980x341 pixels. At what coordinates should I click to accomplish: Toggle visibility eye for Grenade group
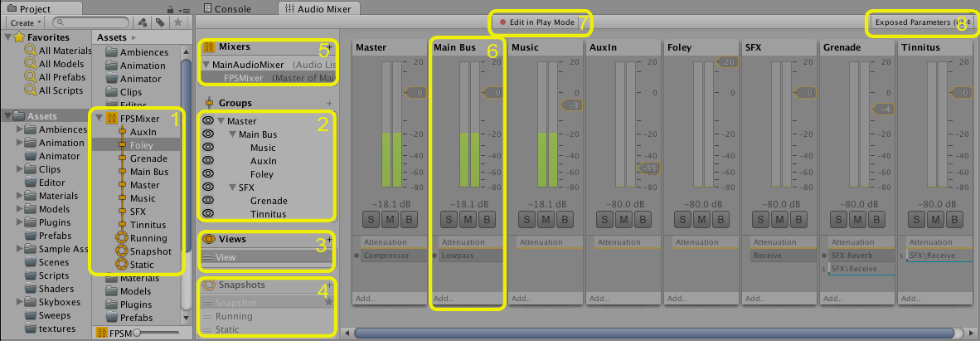[208, 200]
